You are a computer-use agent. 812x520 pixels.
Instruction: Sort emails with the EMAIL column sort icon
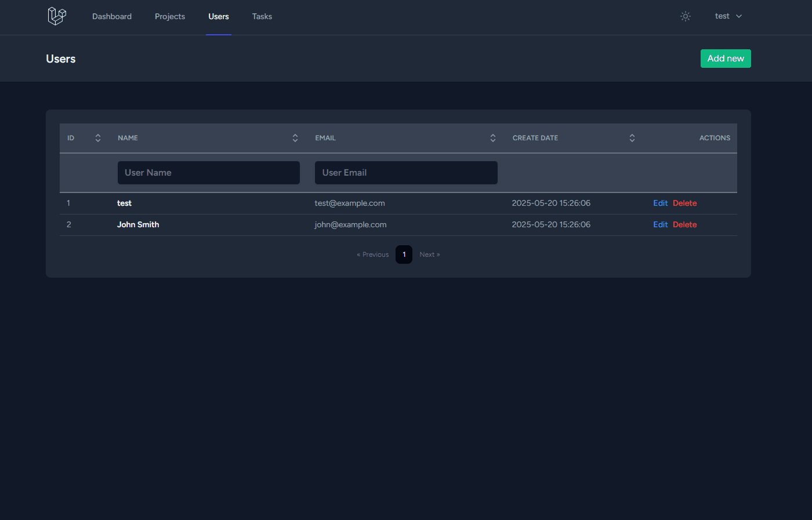pos(492,138)
